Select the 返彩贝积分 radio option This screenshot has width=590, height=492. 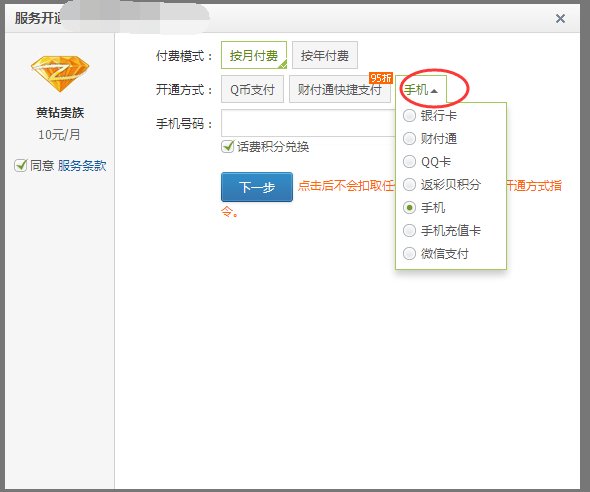[409, 185]
